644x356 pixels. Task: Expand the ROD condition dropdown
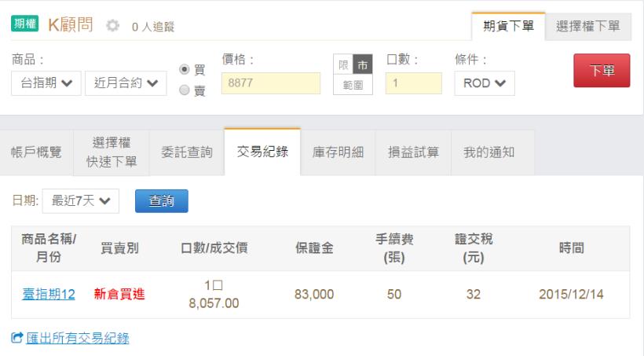tap(485, 83)
